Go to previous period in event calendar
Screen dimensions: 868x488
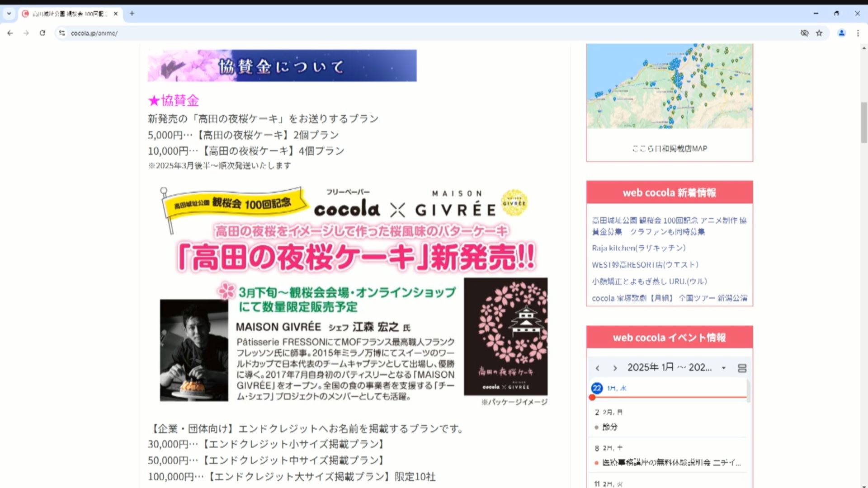point(598,368)
